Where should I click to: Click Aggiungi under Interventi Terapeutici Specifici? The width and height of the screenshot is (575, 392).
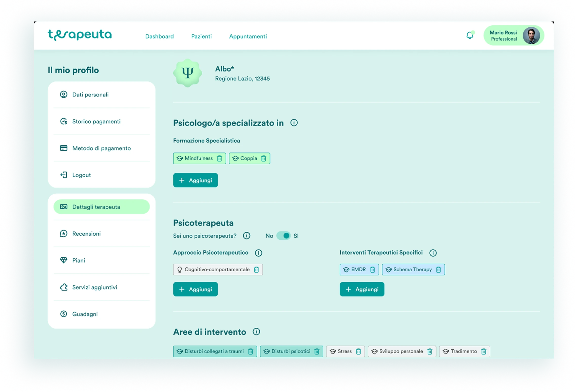pos(362,289)
